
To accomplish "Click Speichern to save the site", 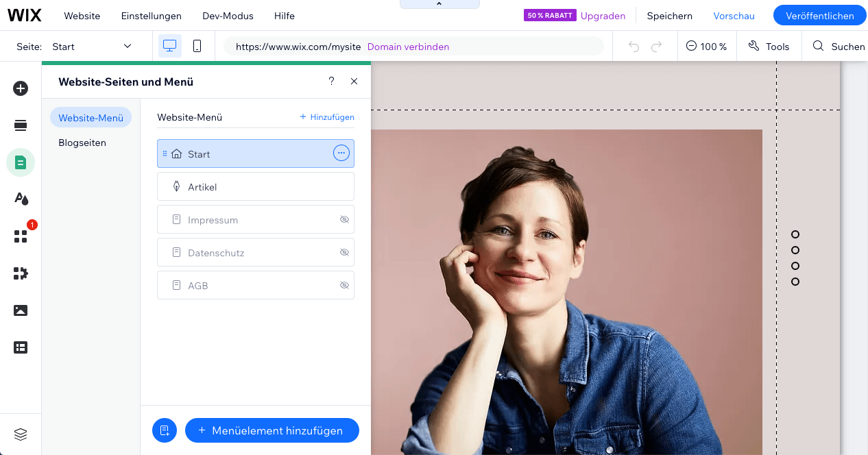I will point(669,16).
